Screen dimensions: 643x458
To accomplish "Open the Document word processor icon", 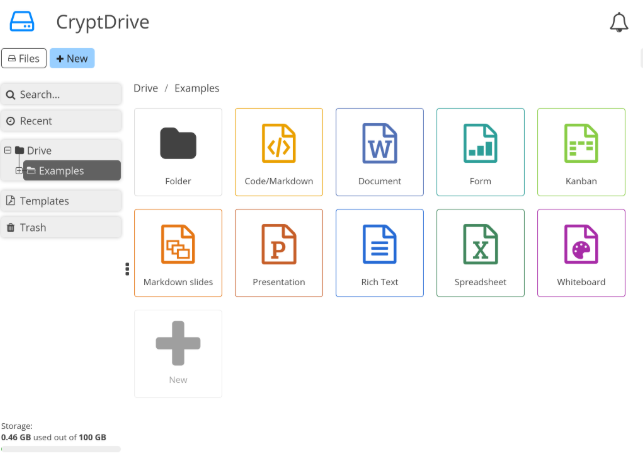I will (x=379, y=144).
